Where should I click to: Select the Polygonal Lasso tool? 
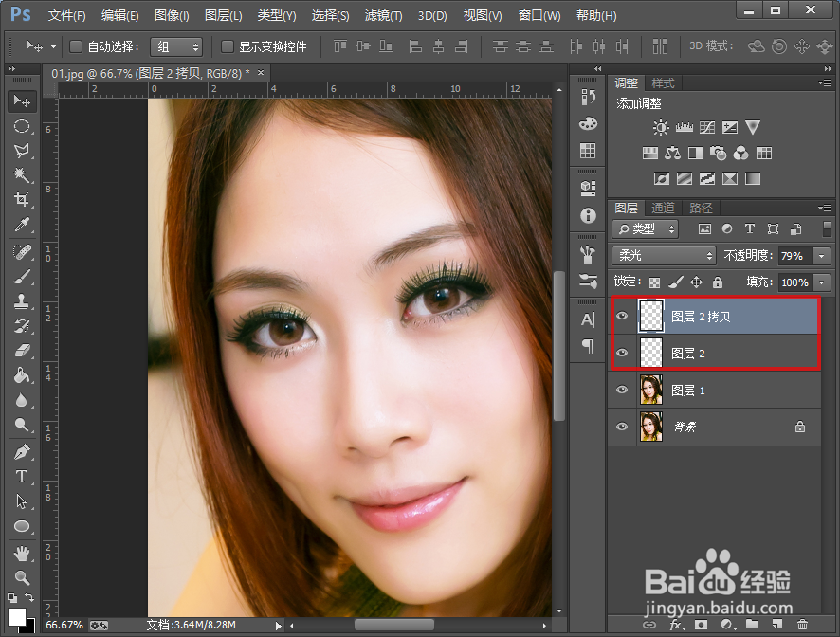(22, 151)
